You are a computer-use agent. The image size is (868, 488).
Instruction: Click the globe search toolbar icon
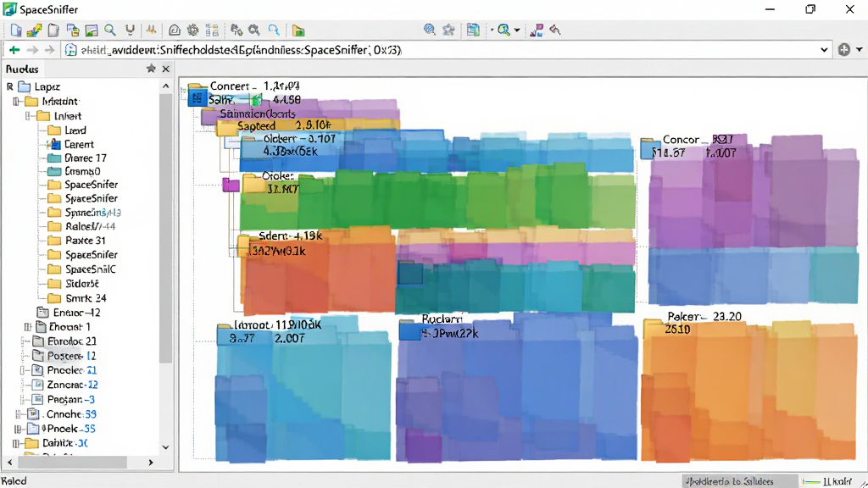click(429, 30)
